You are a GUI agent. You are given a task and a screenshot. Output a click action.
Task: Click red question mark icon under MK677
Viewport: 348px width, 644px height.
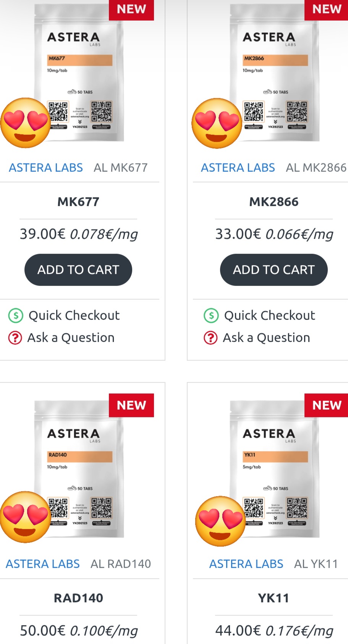tap(15, 338)
